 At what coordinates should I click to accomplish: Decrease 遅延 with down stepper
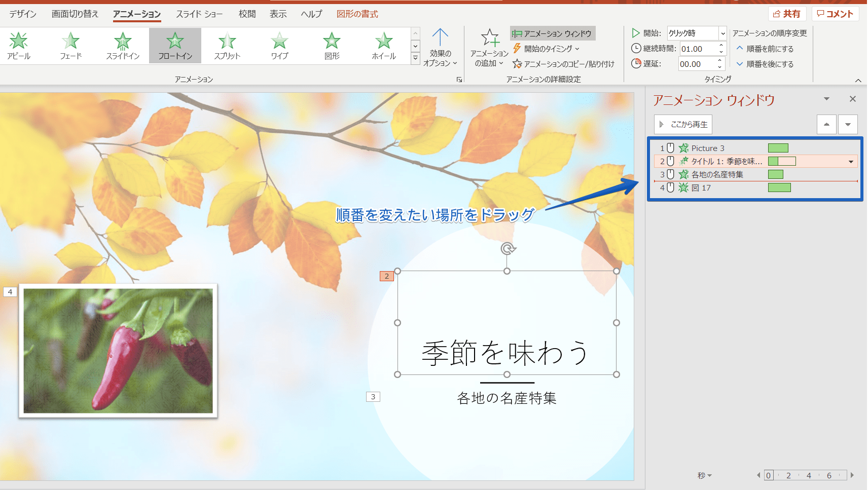click(719, 67)
